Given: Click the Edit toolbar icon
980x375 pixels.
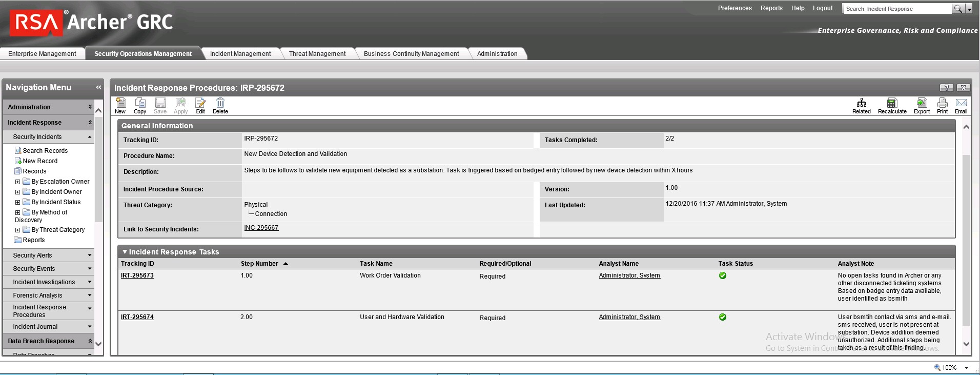Looking at the screenshot, I should [200, 106].
